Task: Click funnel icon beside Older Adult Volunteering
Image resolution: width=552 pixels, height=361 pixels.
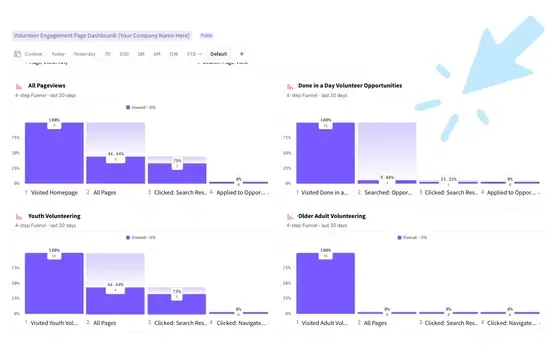Action: (x=290, y=217)
